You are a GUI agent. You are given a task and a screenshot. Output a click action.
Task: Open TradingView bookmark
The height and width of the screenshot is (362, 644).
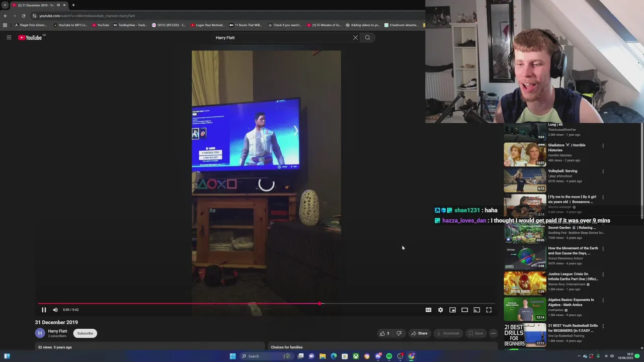(x=130, y=25)
